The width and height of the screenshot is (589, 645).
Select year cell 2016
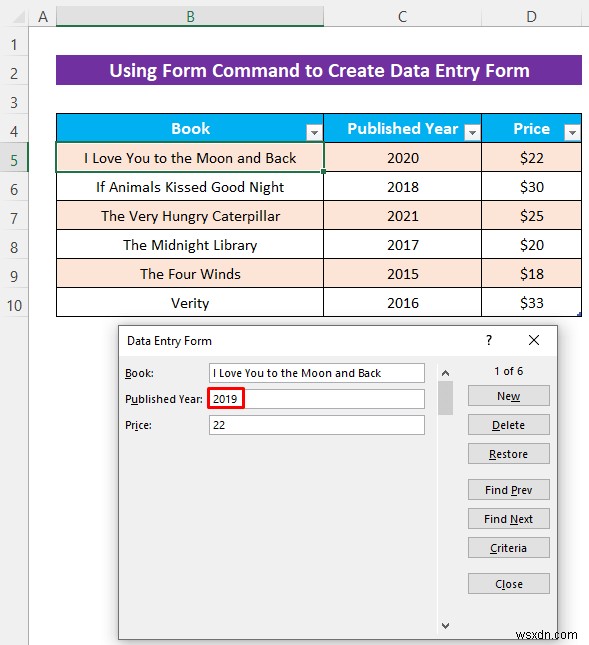(x=402, y=303)
